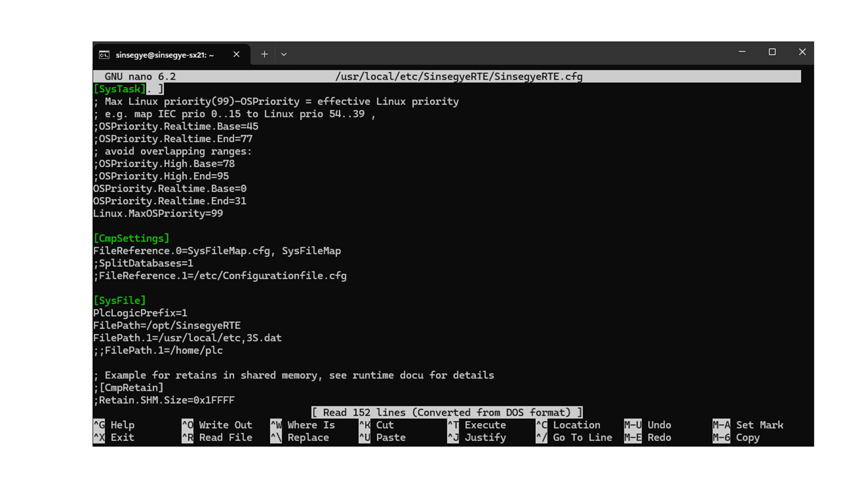Click the ^O Write Out shortcut

pyautogui.click(x=217, y=425)
